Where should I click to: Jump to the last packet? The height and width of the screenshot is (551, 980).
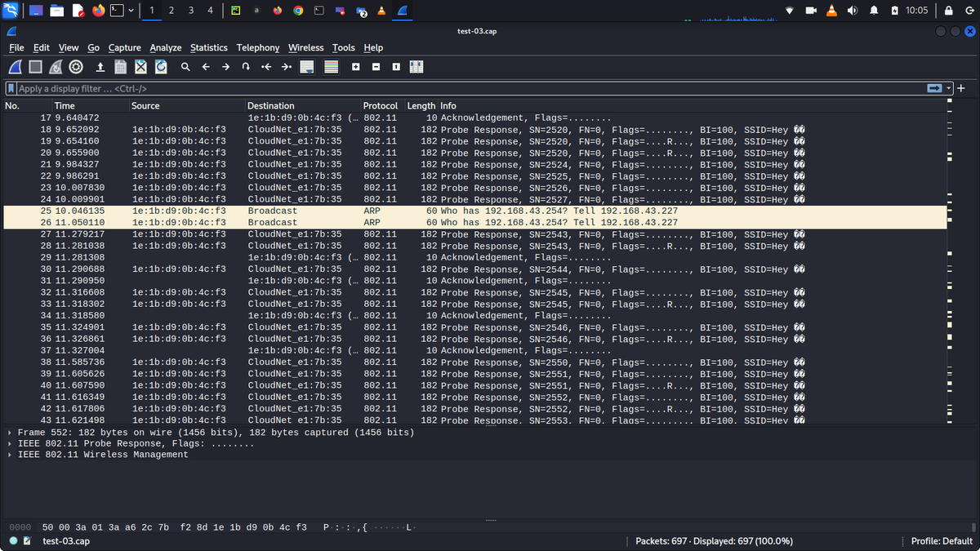286,67
